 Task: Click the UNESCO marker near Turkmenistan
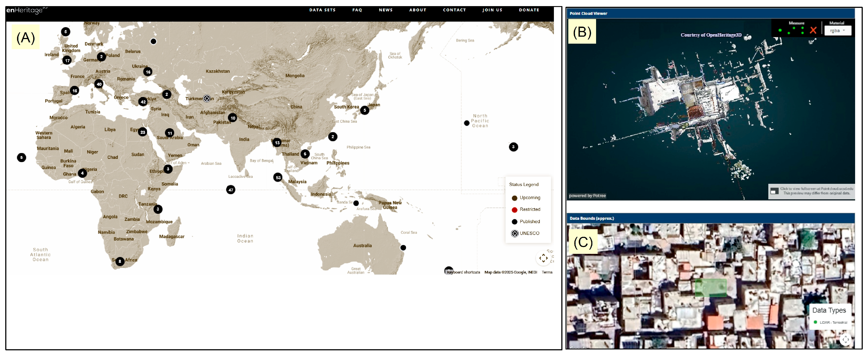[207, 99]
